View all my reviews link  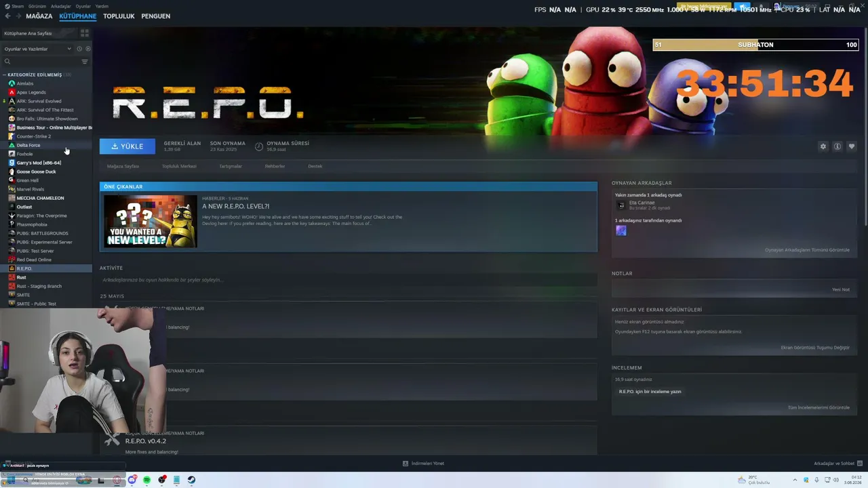(818, 407)
